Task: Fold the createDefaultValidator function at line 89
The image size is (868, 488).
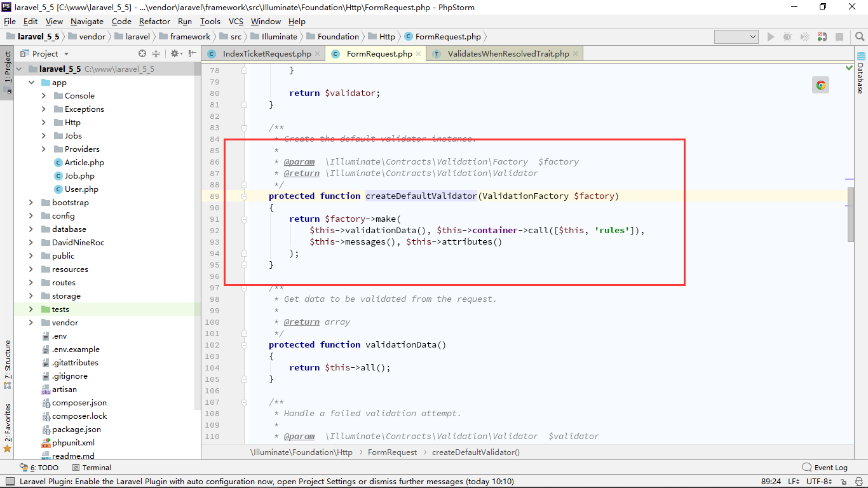Action: [x=244, y=196]
